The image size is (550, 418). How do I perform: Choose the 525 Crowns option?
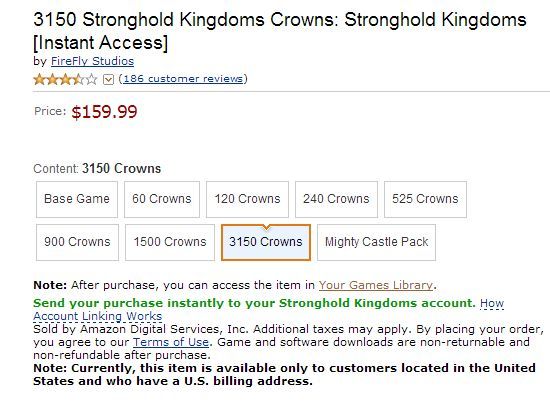coord(425,199)
